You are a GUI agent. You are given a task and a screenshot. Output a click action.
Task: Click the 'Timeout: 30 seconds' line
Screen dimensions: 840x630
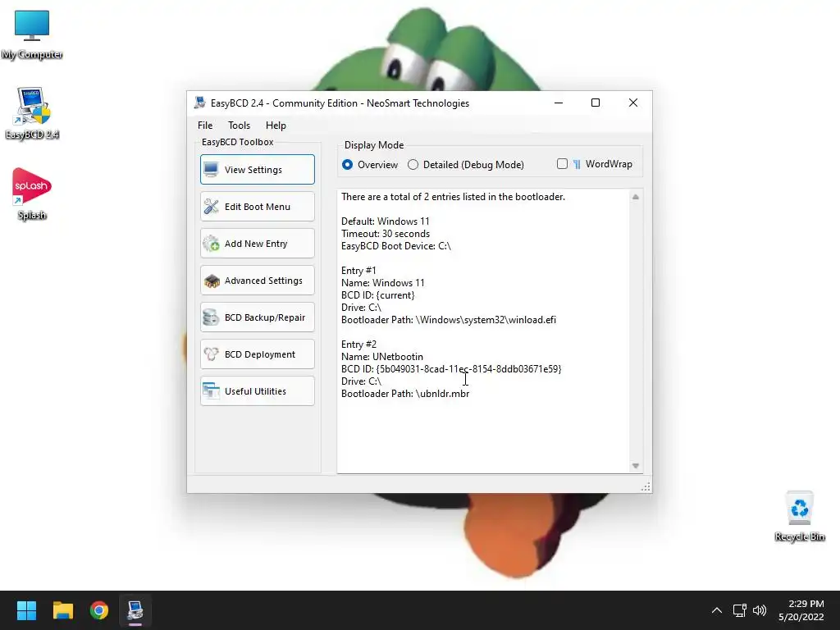(386, 234)
